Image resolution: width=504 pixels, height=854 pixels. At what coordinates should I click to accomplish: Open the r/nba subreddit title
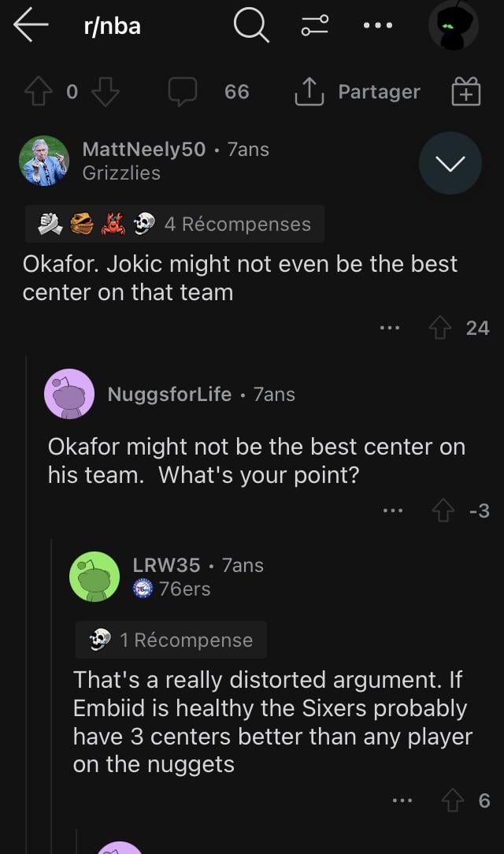coord(112,26)
